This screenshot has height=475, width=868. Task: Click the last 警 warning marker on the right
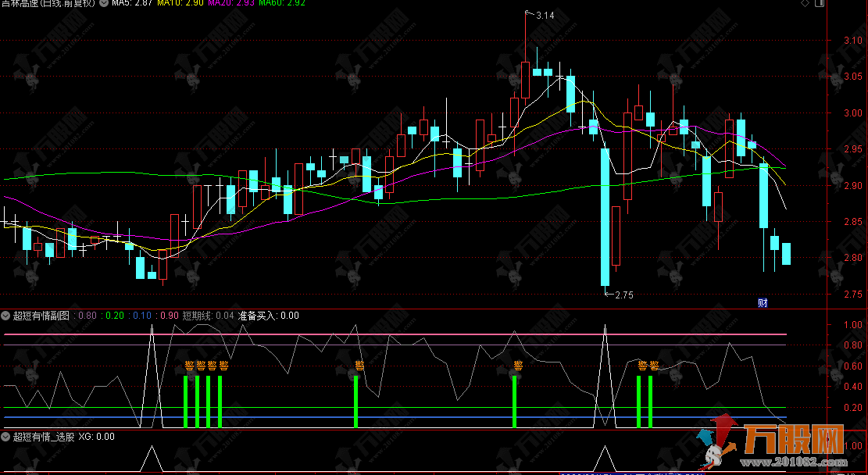coord(654,365)
